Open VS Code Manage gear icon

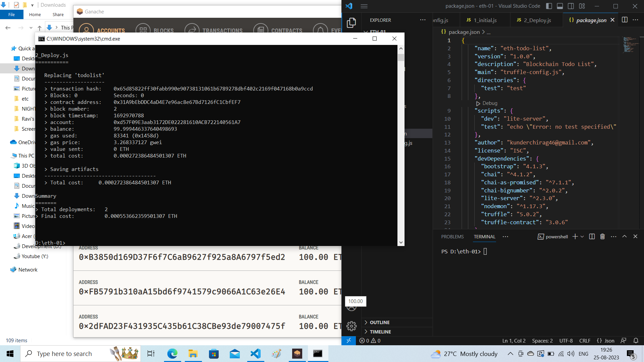351,326
